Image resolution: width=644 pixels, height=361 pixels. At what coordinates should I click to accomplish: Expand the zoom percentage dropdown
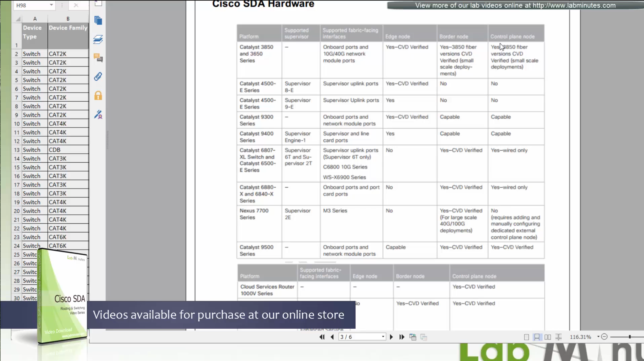click(x=598, y=337)
